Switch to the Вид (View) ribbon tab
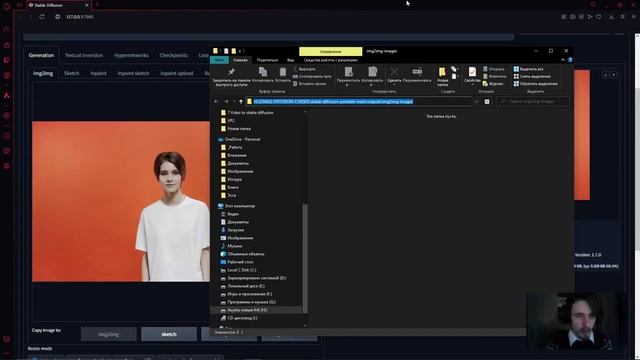Screen dimensions: 640x360 point(290,60)
